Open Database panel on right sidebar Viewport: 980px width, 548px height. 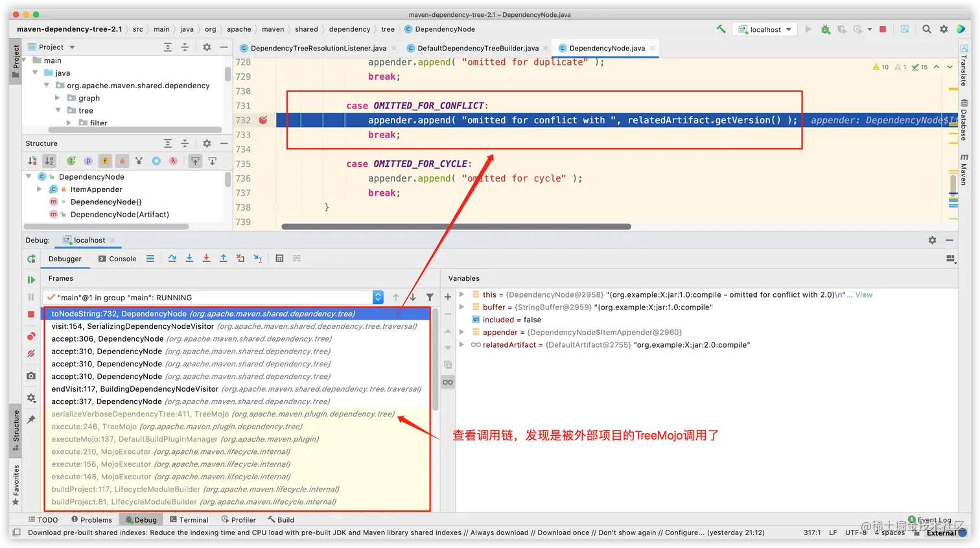[x=964, y=121]
